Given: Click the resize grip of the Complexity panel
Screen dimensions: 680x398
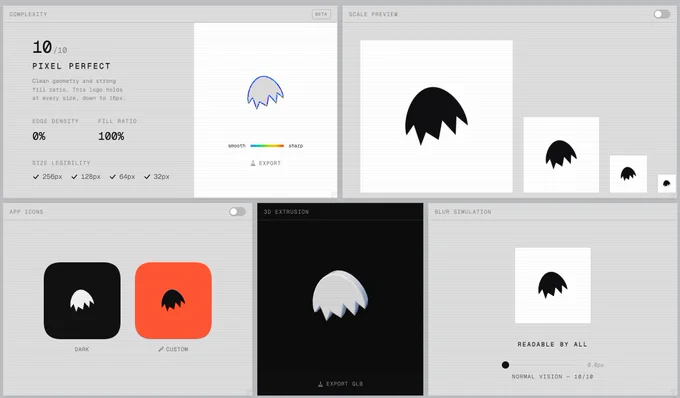Looking at the screenshot, I should (x=333, y=194).
